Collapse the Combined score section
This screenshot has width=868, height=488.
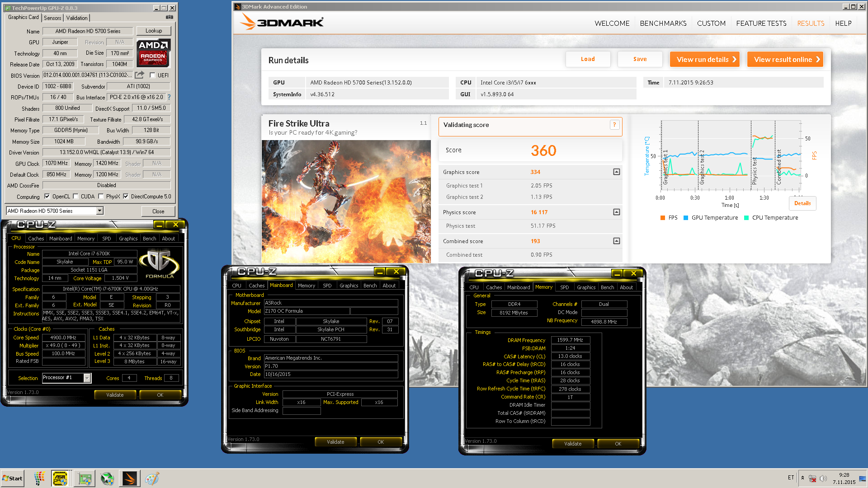tap(616, 241)
